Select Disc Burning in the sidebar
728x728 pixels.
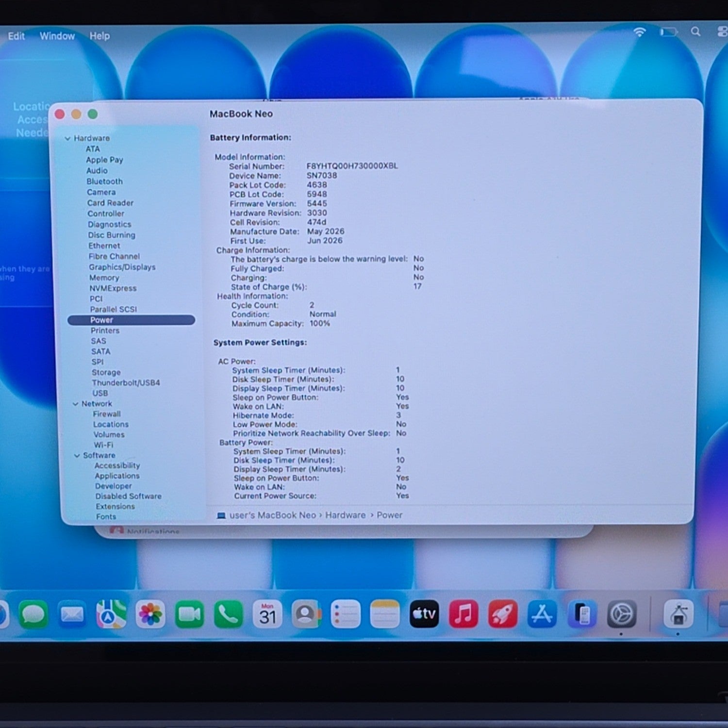112,235
